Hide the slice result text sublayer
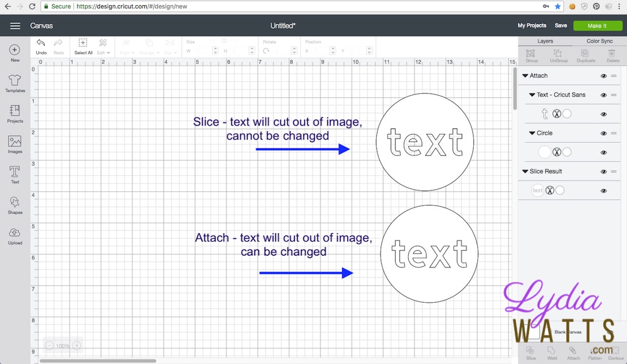627x364 pixels. (603, 191)
